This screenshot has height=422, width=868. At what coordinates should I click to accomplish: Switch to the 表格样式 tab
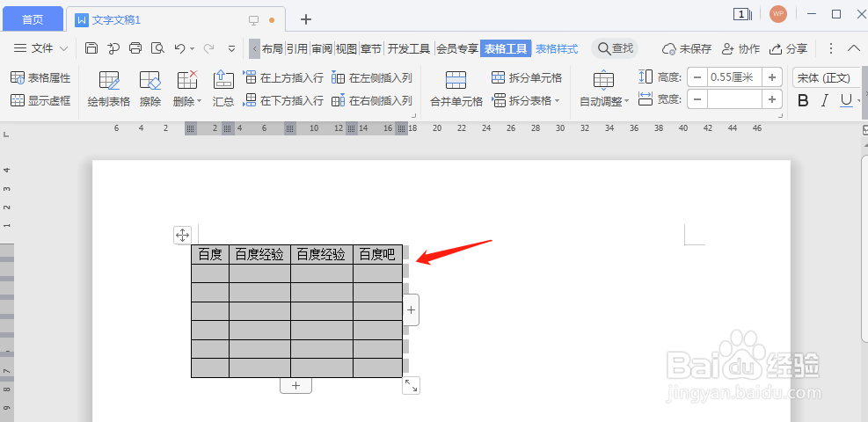[557, 48]
